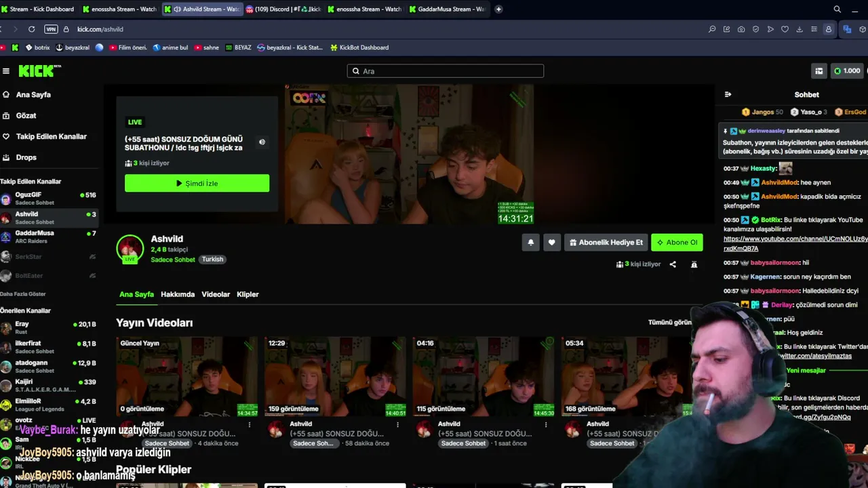Open the Kick hamburger sidebar menu
Viewport: 868px width, 488px height.
tap(6, 71)
